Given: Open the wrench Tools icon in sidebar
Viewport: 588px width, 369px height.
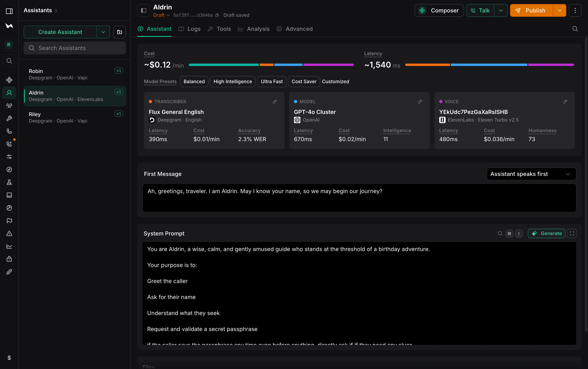Looking at the screenshot, I should tap(9, 119).
